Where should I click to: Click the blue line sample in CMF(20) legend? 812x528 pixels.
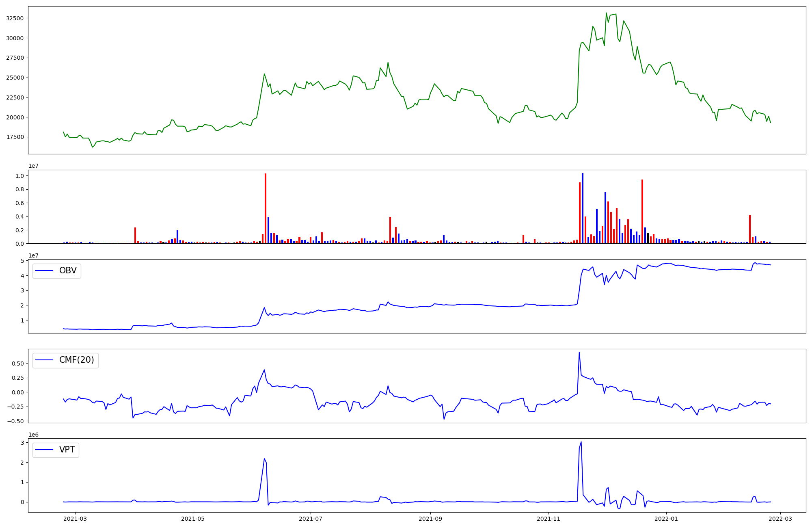(x=45, y=360)
